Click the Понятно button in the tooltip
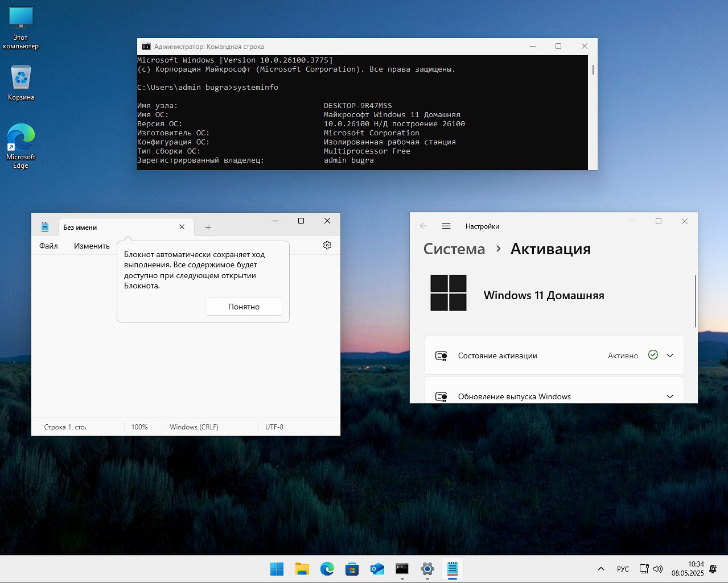728x583 pixels. tap(244, 307)
